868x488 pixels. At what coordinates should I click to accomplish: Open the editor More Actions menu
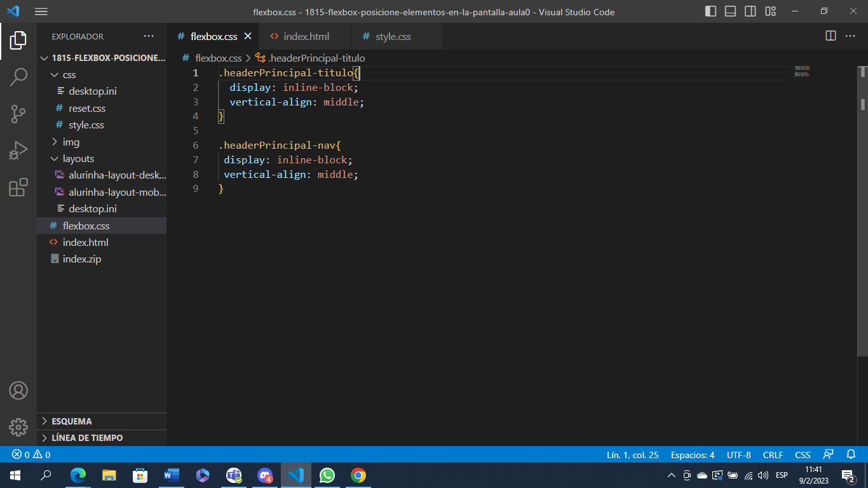850,36
